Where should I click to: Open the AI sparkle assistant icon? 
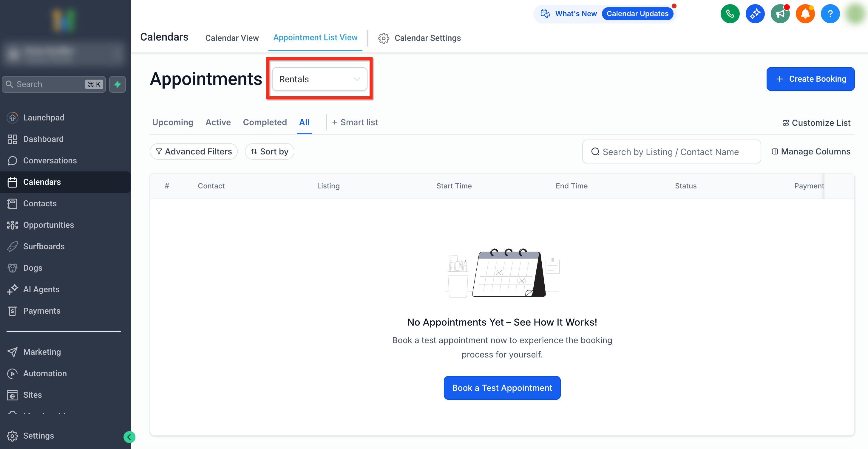tap(755, 14)
